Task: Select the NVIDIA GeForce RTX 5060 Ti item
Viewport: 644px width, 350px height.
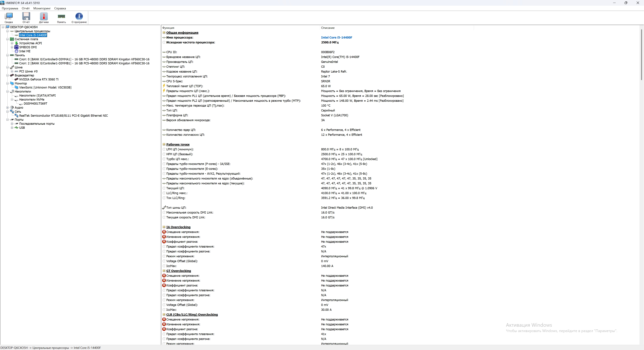Action: tap(39, 79)
